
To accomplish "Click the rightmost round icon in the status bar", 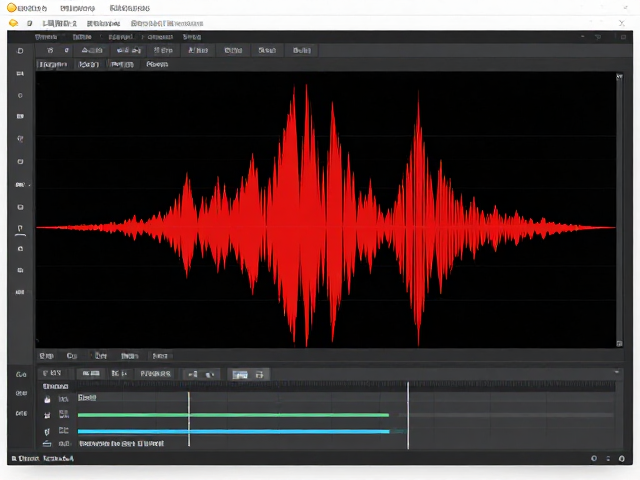I will click(x=622, y=459).
